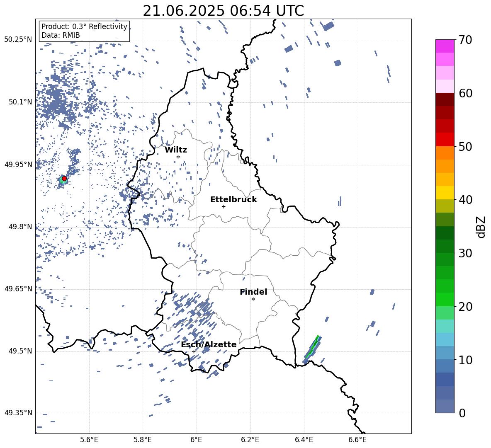Click the Esch/Alzette station cross marker
This screenshot has height=448, width=491.
coord(194,351)
